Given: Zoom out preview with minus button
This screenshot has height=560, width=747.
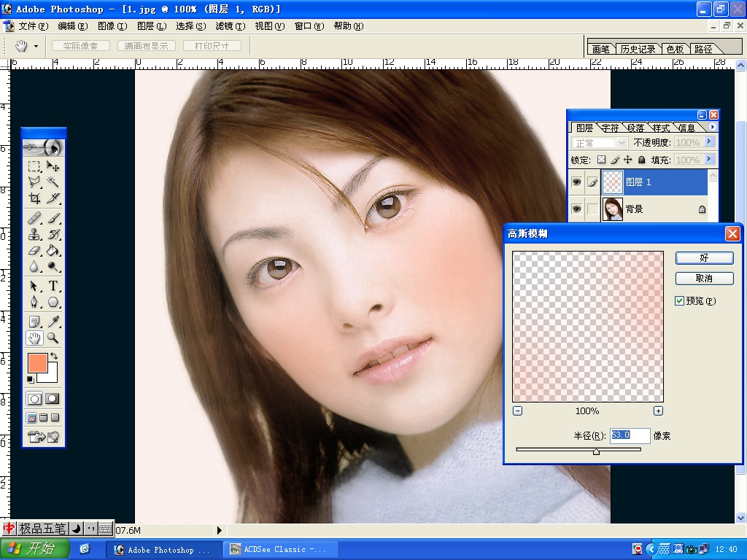Looking at the screenshot, I should (x=517, y=411).
